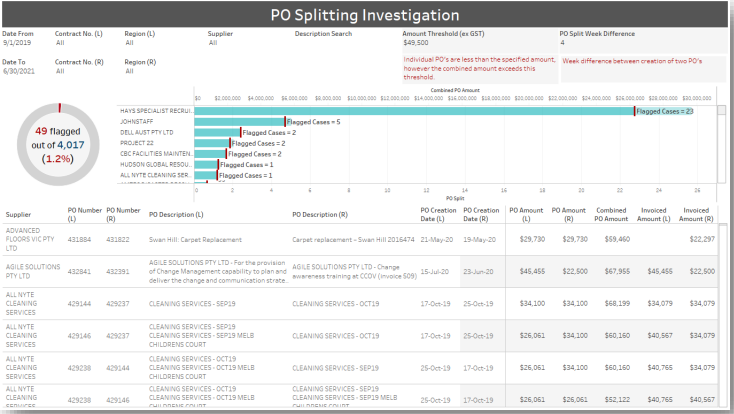Click the 'Flagged Cases = 5' label
This screenshot has height=414, width=734.
click(x=314, y=122)
